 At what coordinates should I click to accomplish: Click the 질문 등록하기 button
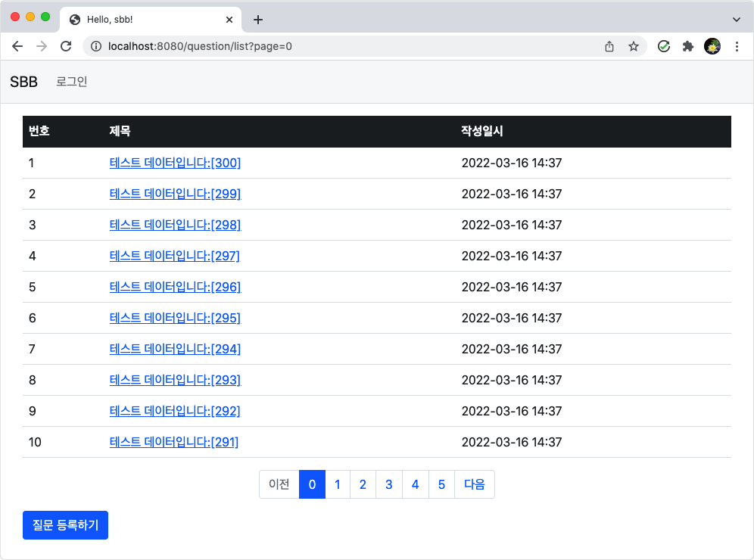(x=65, y=524)
